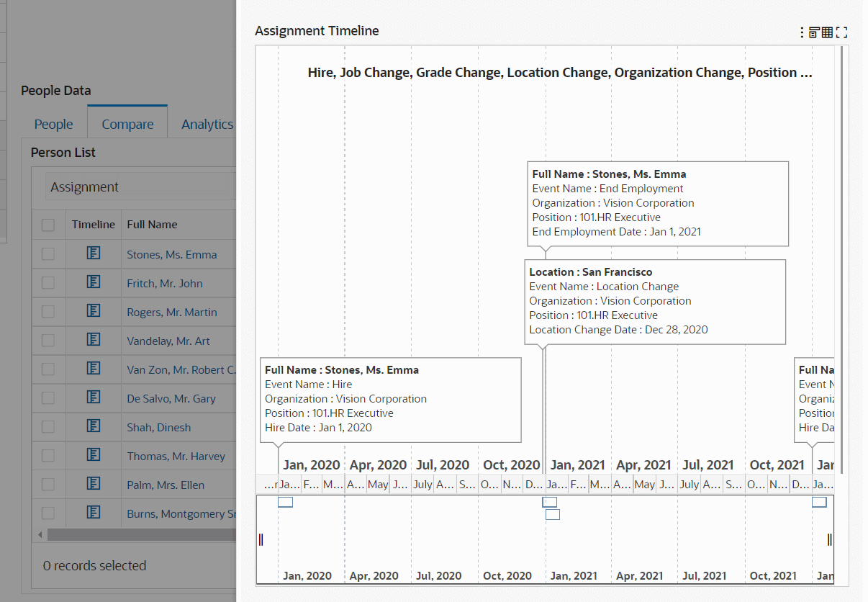The width and height of the screenshot is (868, 602).
Task: Check the box for Van Zon, Mr. Robert
Action: pyautogui.click(x=48, y=369)
